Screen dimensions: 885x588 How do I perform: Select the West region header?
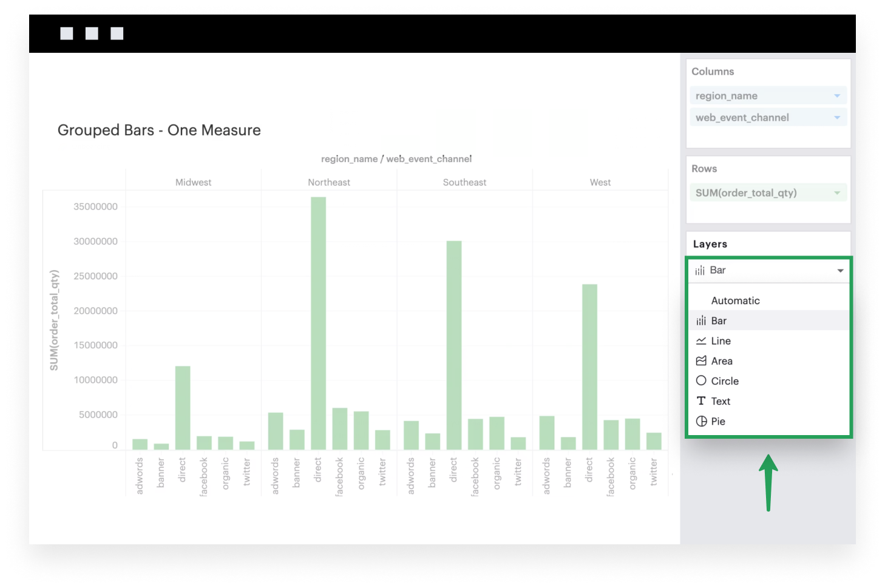600,182
